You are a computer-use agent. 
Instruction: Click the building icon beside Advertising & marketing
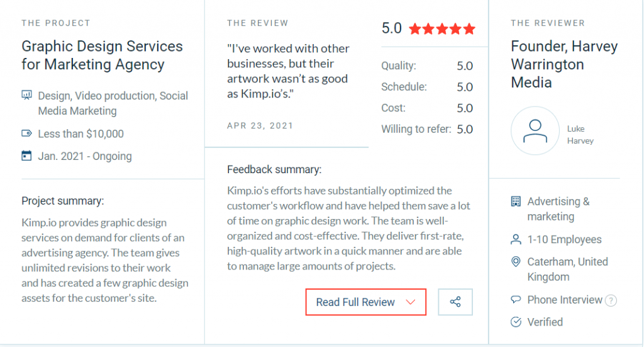[516, 202]
